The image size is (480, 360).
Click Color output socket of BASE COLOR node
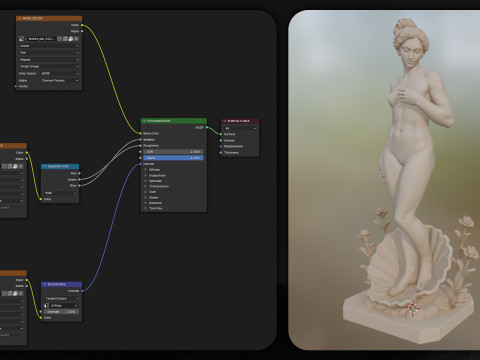click(82, 25)
